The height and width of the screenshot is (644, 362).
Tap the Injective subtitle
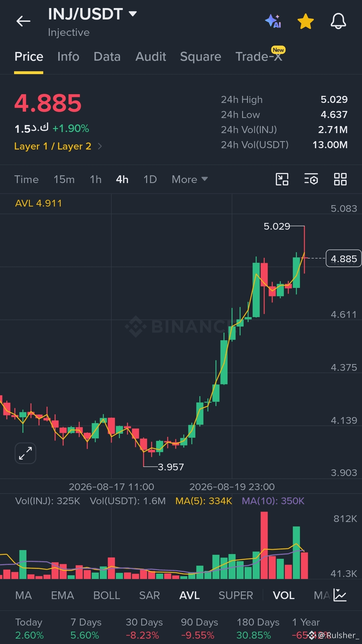point(69,33)
